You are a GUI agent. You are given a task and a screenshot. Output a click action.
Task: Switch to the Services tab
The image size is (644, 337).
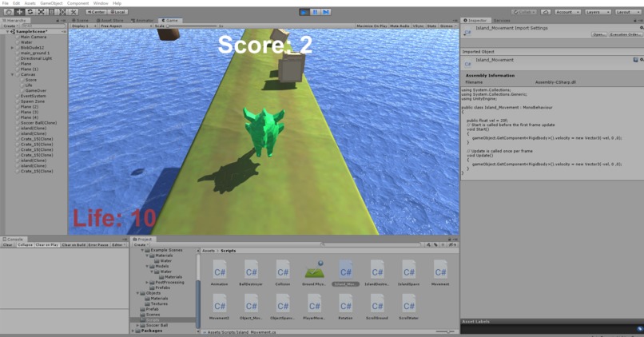click(x=502, y=20)
